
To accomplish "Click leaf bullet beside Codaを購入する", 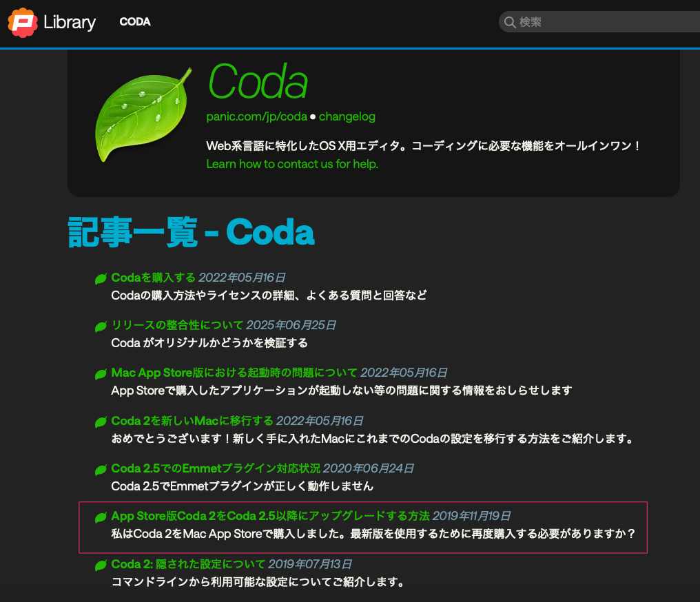I will click(x=101, y=278).
